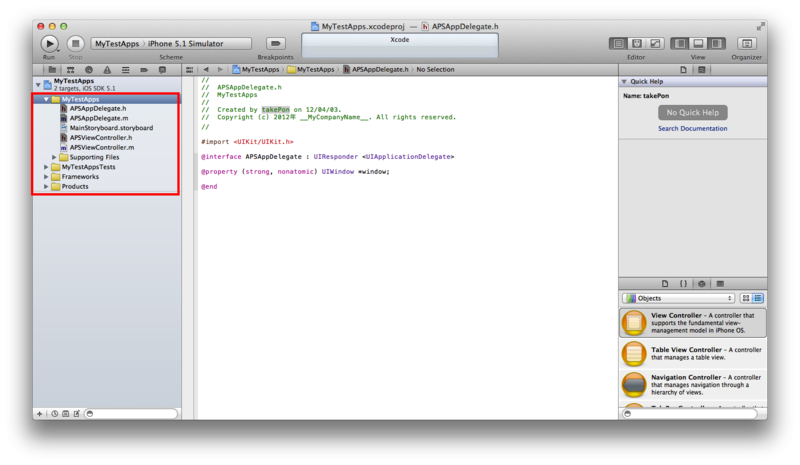This screenshot has width=800, height=465.
Task: Show the Breakpoint navigator
Action: click(x=144, y=70)
